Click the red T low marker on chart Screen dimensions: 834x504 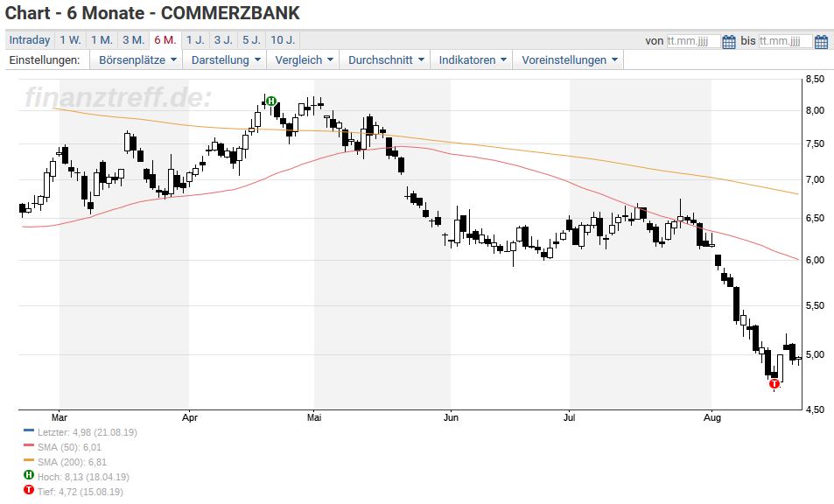pyautogui.click(x=774, y=383)
